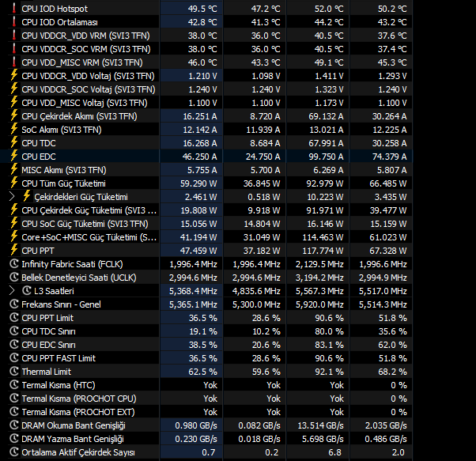Click clock icon beside DRAM Okuma Bant Genişliği
Viewport: 476px width, 461px height.
click(14, 425)
